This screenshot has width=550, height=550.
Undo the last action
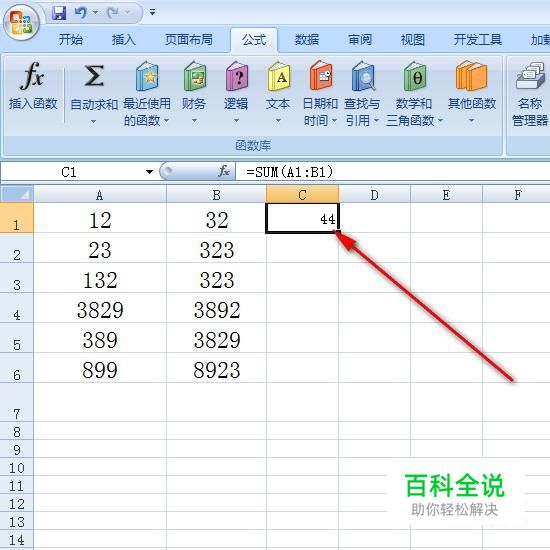(80, 13)
